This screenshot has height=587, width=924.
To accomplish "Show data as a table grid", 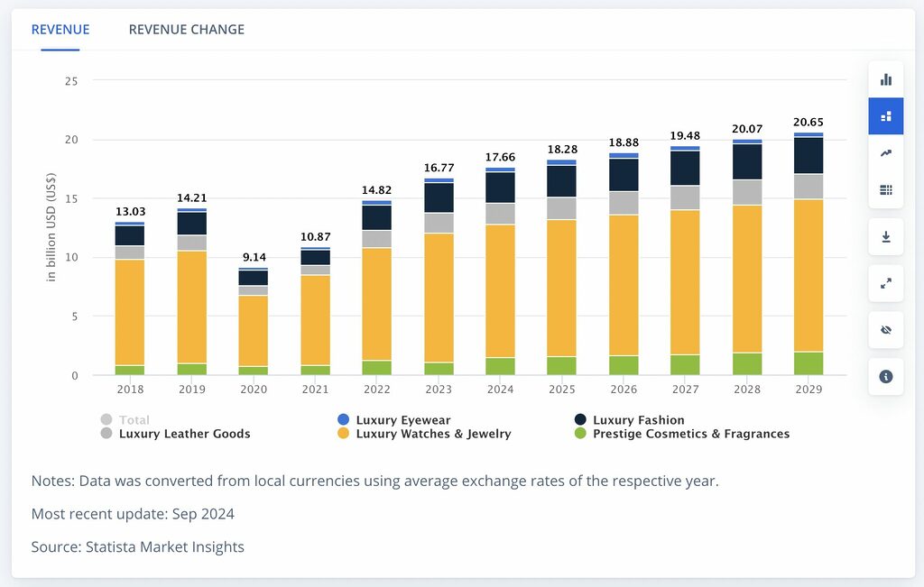I will (885, 190).
